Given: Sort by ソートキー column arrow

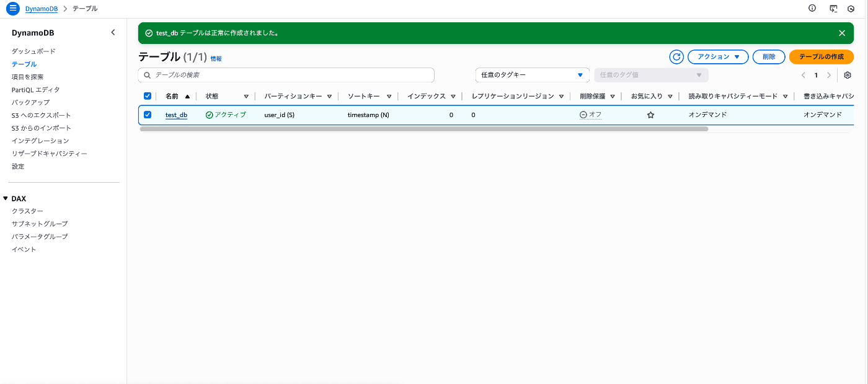Looking at the screenshot, I should (389, 97).
